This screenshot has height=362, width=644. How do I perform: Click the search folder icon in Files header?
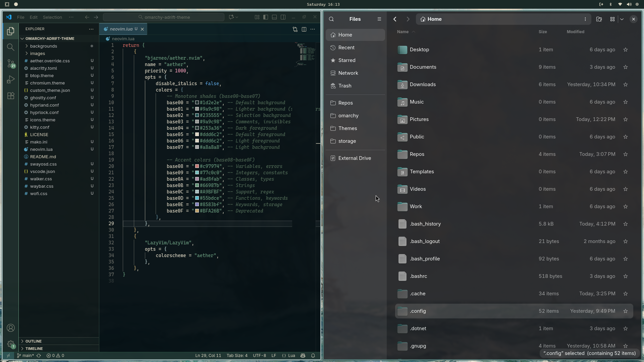pyautogui.click(x=599, y=19)
